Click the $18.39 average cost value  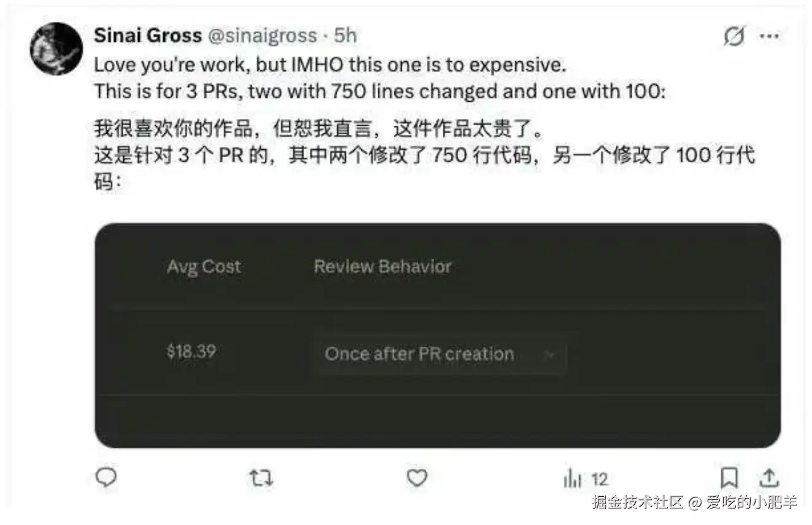(x=191, y=351)
